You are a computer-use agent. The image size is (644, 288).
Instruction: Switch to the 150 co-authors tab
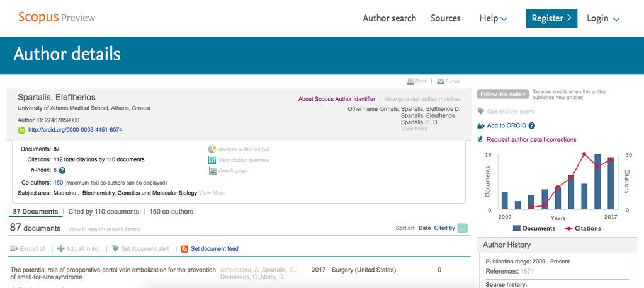point(171,212)
